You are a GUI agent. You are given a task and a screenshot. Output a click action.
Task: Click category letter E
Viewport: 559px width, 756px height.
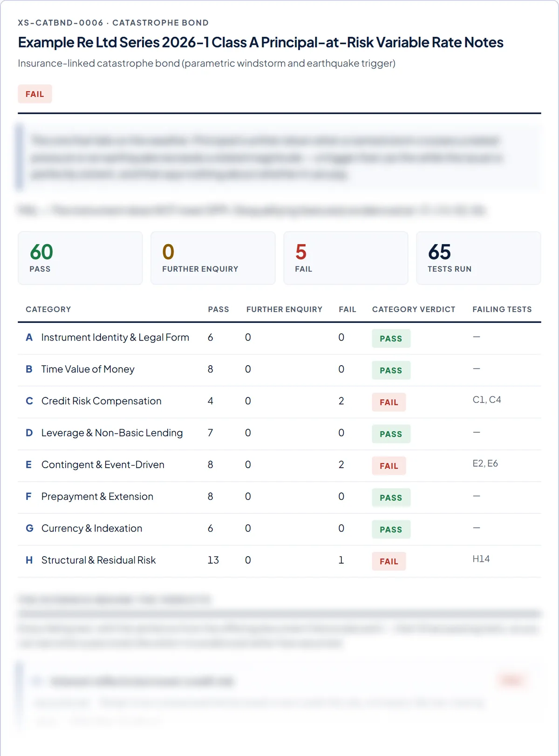pos(29,464)
